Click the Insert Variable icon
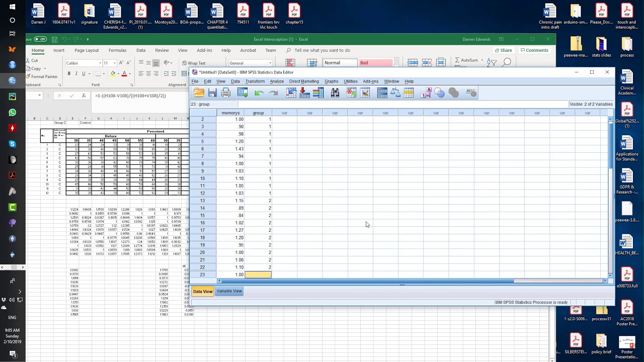This screenshot has height=362, width=644. (x=365, y=93)
